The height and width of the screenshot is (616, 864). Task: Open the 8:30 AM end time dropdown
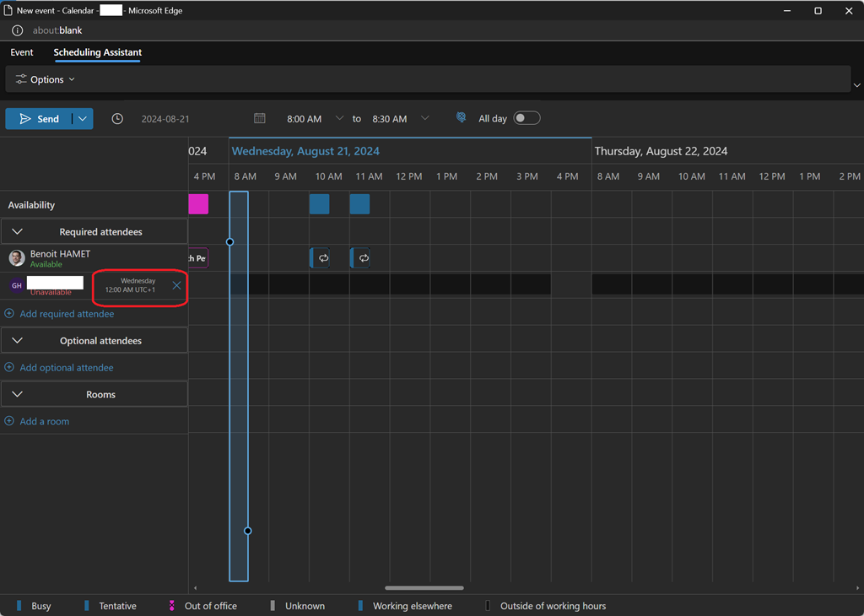424,119
